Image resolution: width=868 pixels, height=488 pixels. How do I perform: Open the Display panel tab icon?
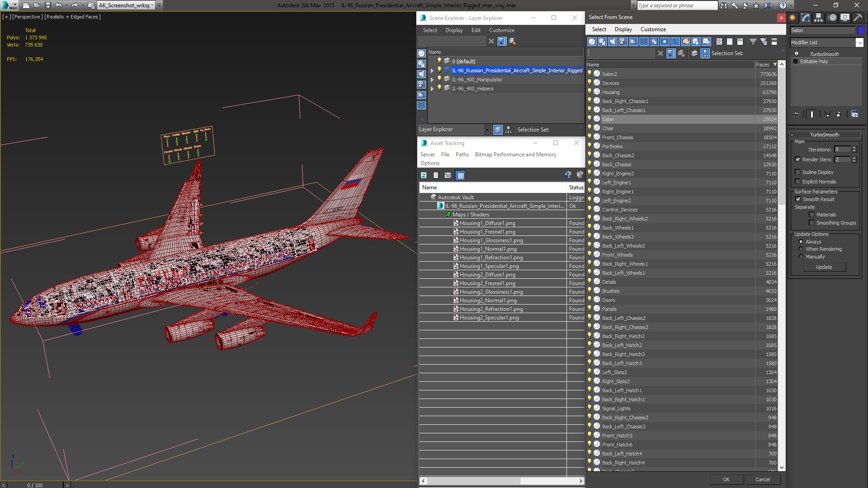845,18
